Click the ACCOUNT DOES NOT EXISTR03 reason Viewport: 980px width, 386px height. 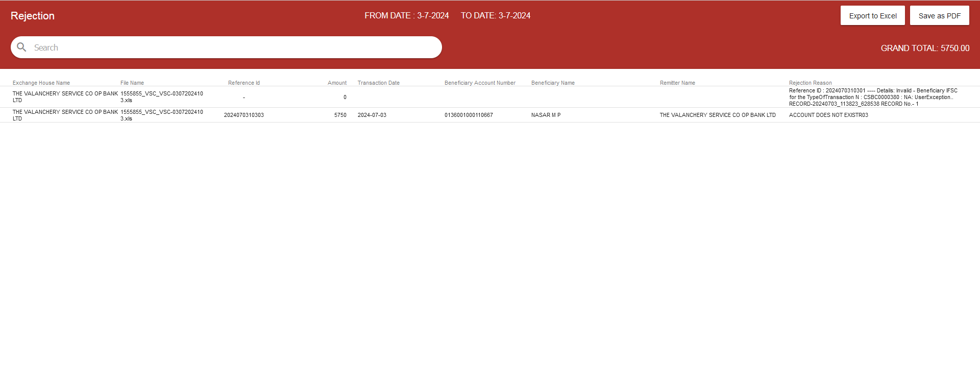pos(828,115)
